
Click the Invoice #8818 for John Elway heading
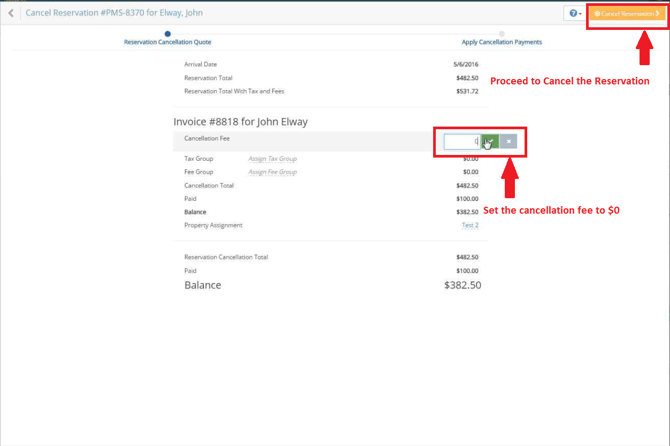coord(241,122)
